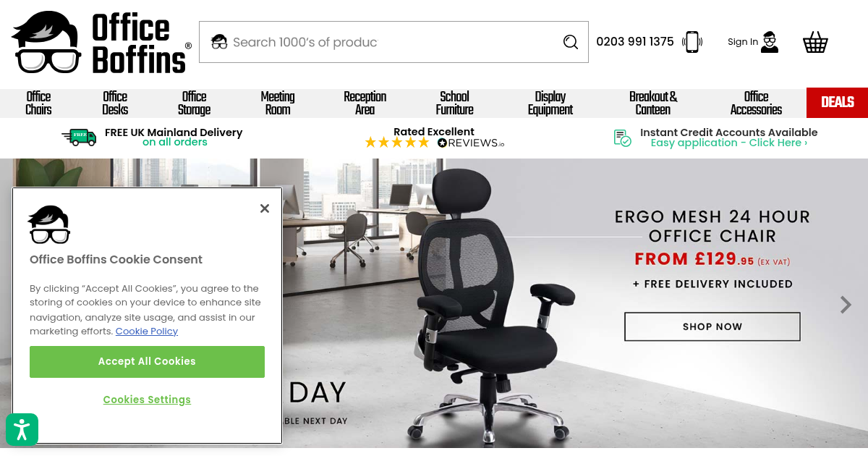Click the free delivery truck icon
The image size is (868, 456).
coord(79,137)
